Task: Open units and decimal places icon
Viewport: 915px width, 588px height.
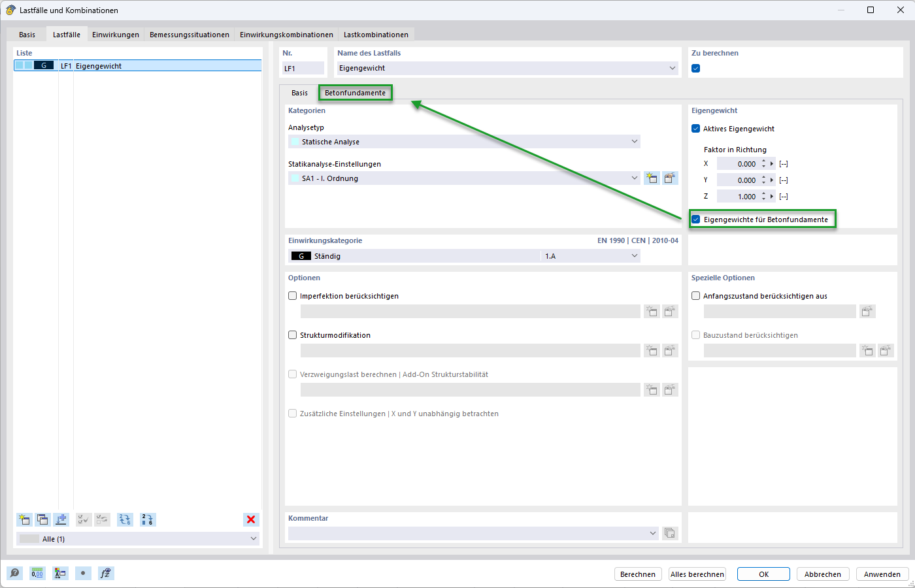Action: (x=37, y=573)
